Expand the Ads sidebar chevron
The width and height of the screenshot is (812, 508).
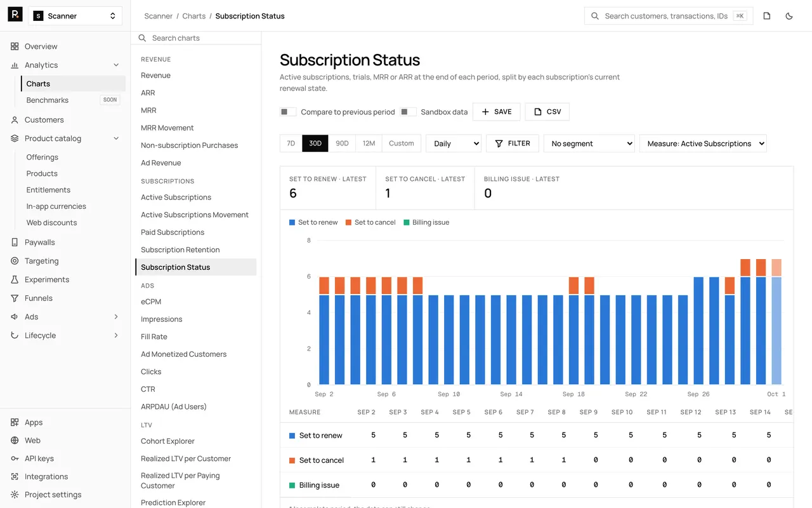coord(116,317)
